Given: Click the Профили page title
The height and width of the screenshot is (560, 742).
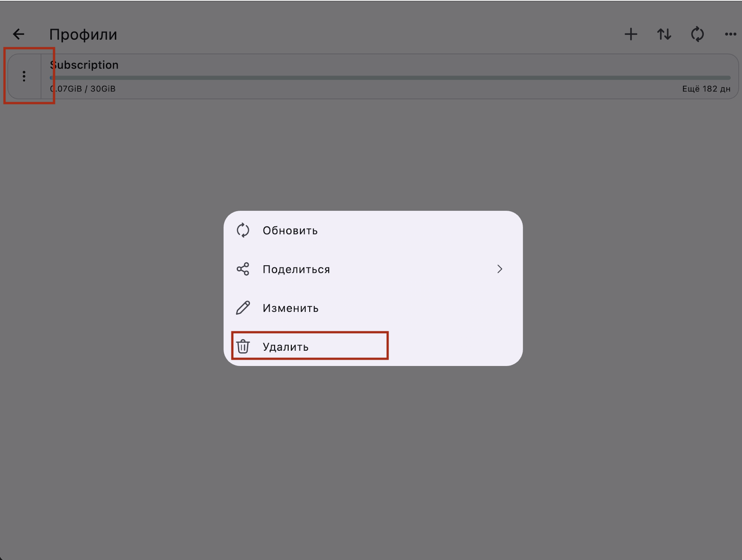Looking at the screenshot, I should click(x=83, y=34).
